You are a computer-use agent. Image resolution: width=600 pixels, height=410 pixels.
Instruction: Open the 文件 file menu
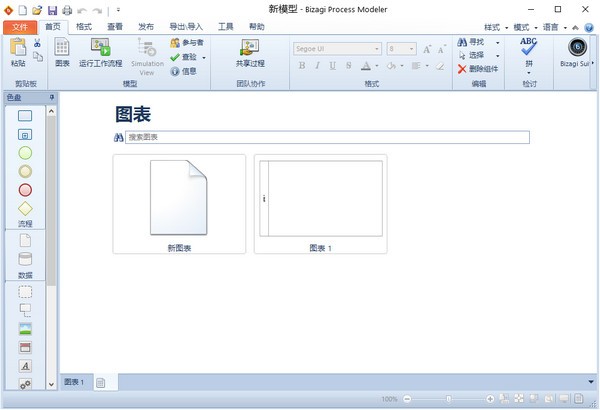[x=19, y=27]
